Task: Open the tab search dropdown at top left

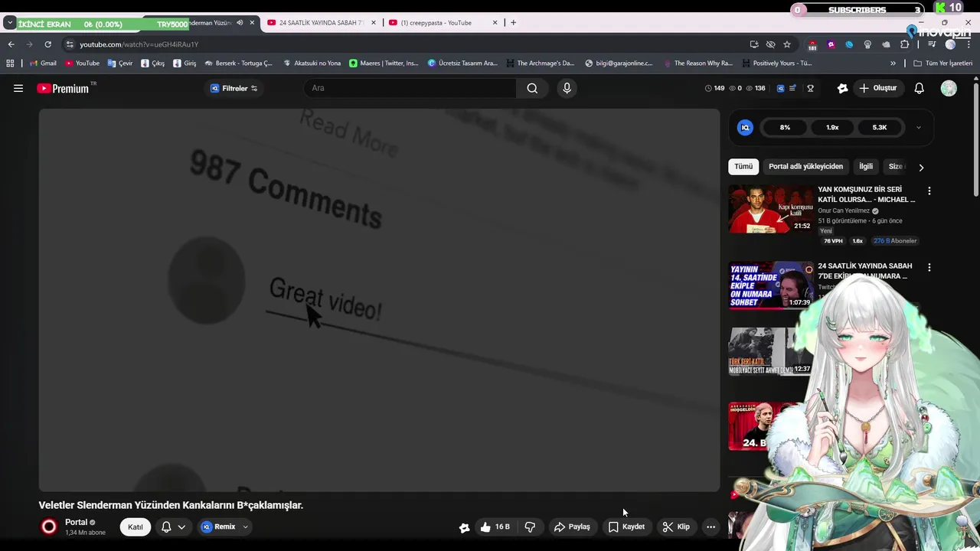Action: [x=10, y=23]
